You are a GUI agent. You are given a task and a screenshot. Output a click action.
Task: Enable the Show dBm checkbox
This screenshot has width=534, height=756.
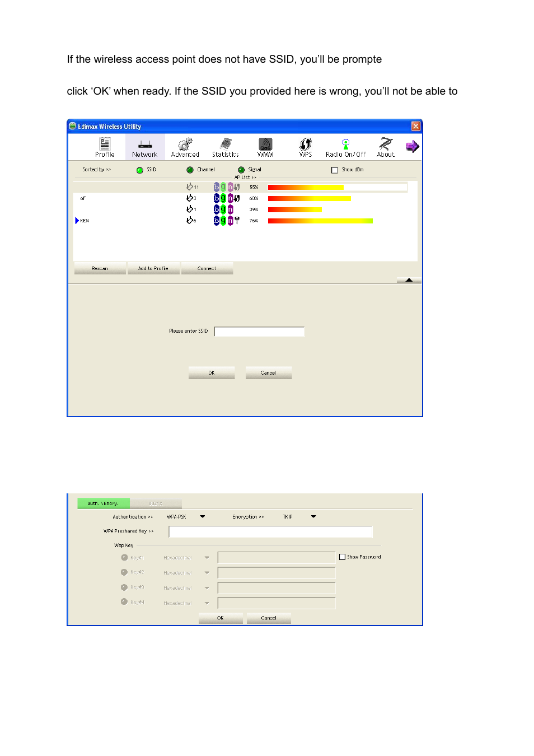(x=335, y=170)
